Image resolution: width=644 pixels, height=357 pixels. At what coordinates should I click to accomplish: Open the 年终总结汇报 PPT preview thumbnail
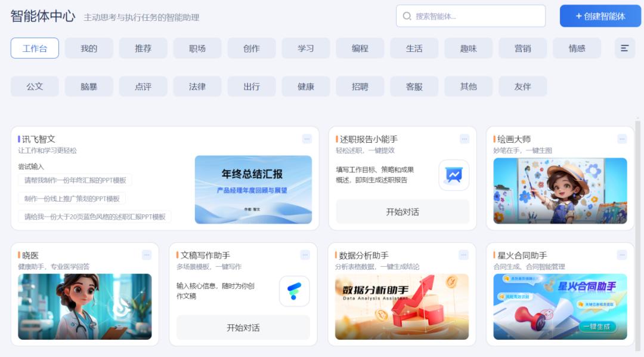(253, 190)
